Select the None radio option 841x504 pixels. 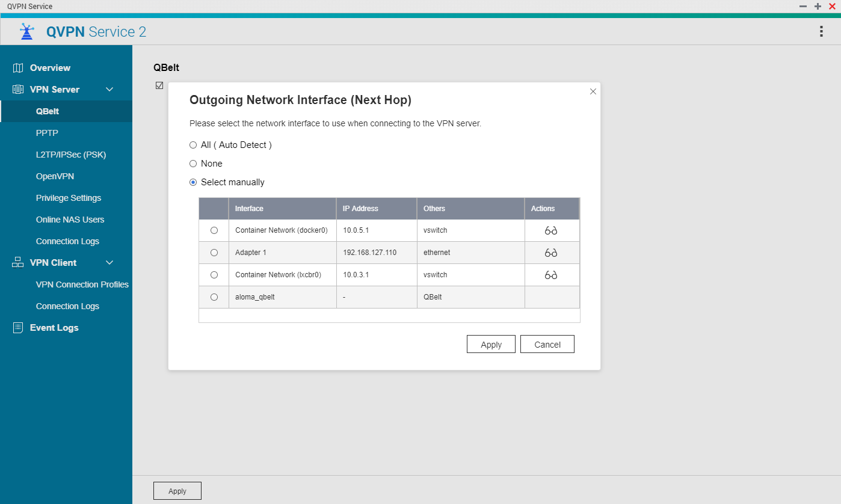click(193, 164)
